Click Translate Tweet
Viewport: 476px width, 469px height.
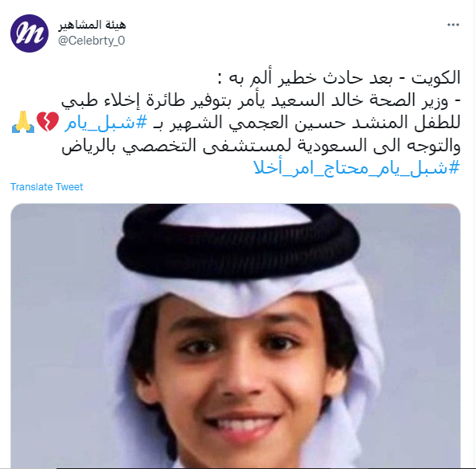click(46, 187)
